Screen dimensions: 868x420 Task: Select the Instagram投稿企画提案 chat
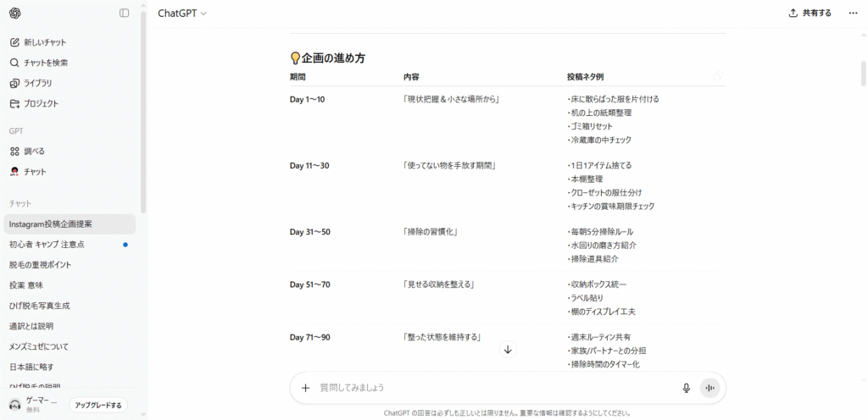click(50, 224)
